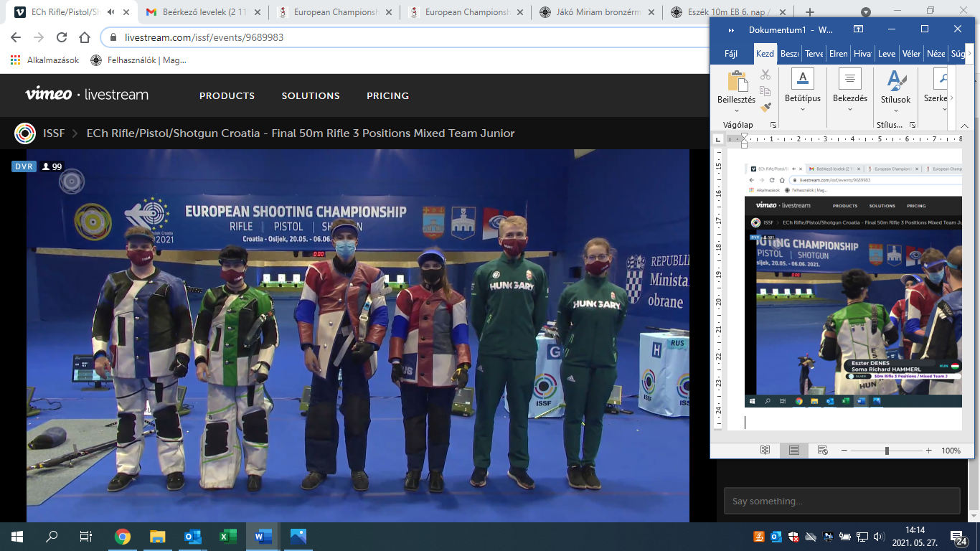This screenshot has height=551, width=980.
Task: Click the tab selector icon on Word's ruler
Action: pos(719,138)
